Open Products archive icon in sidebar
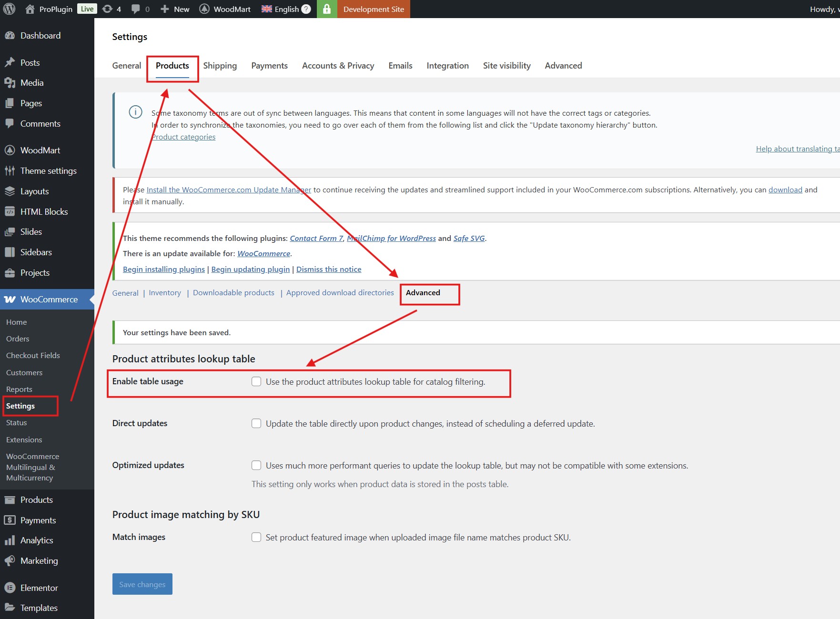Image resolution: width=840 pixels, height=619 pixels. coord(10,500)
